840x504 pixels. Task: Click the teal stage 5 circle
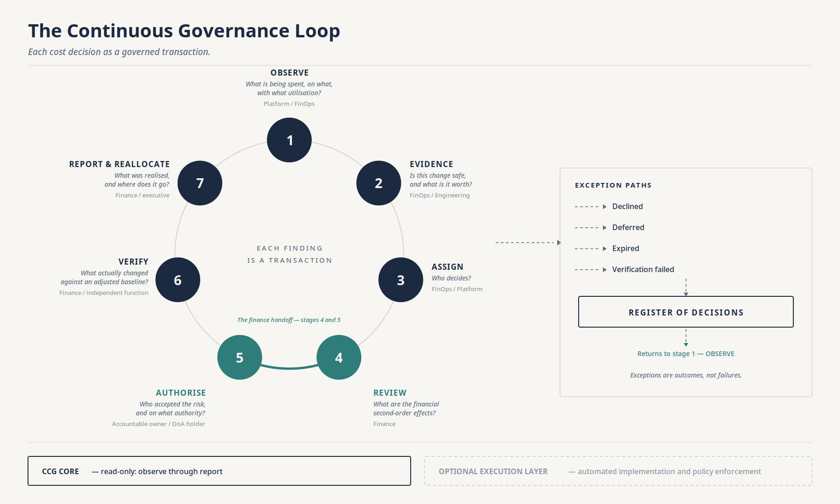[x=239, y=357]
